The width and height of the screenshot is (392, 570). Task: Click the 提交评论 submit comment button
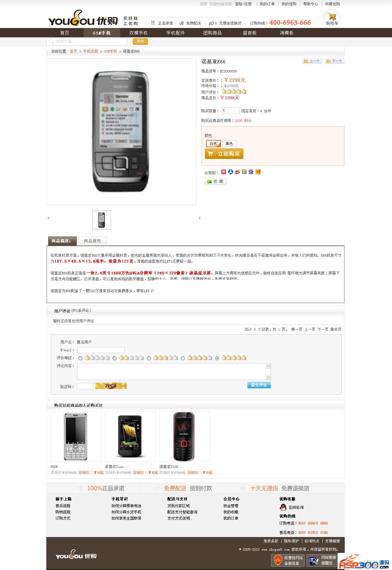point(259,385)
